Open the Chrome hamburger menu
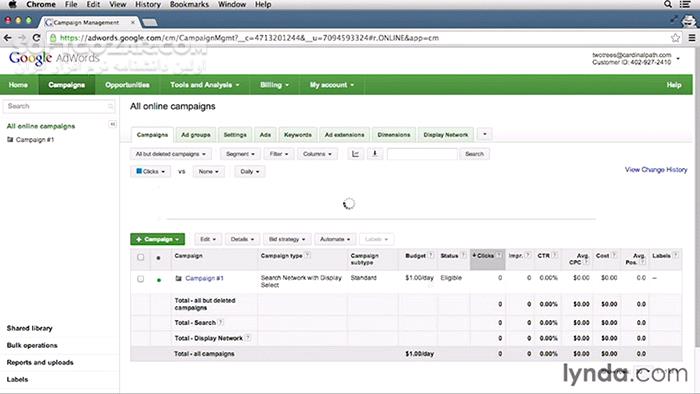This screenshot has width=700, height=394. click(x=692, y=38)
